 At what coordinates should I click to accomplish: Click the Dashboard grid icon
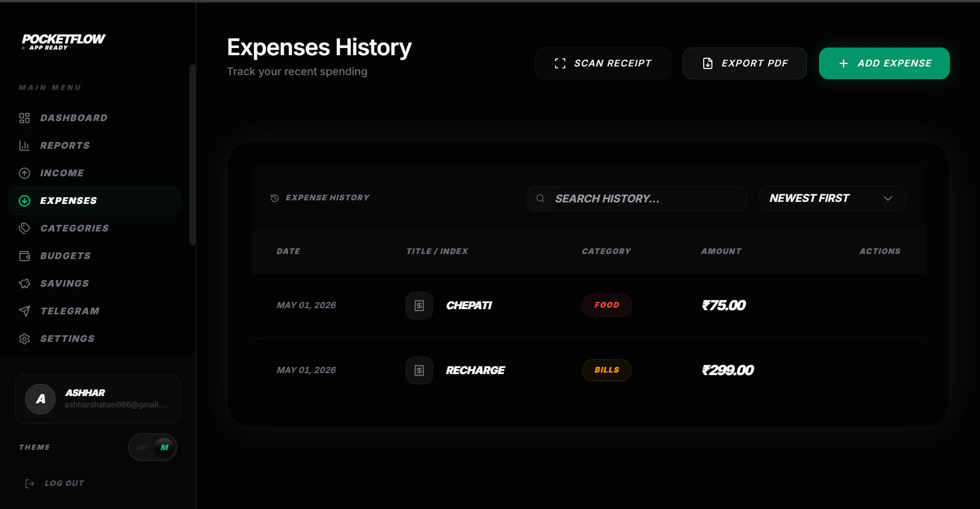25,118
